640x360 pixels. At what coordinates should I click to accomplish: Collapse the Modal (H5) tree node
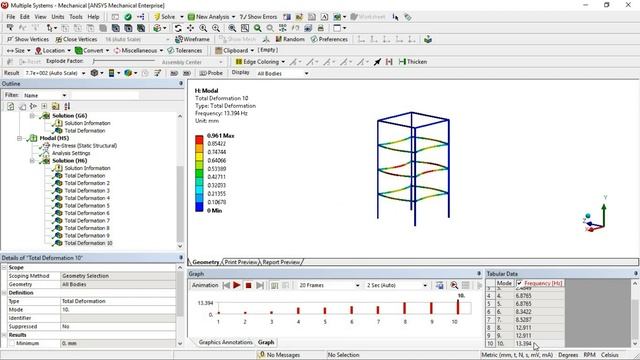pos(19,138)
